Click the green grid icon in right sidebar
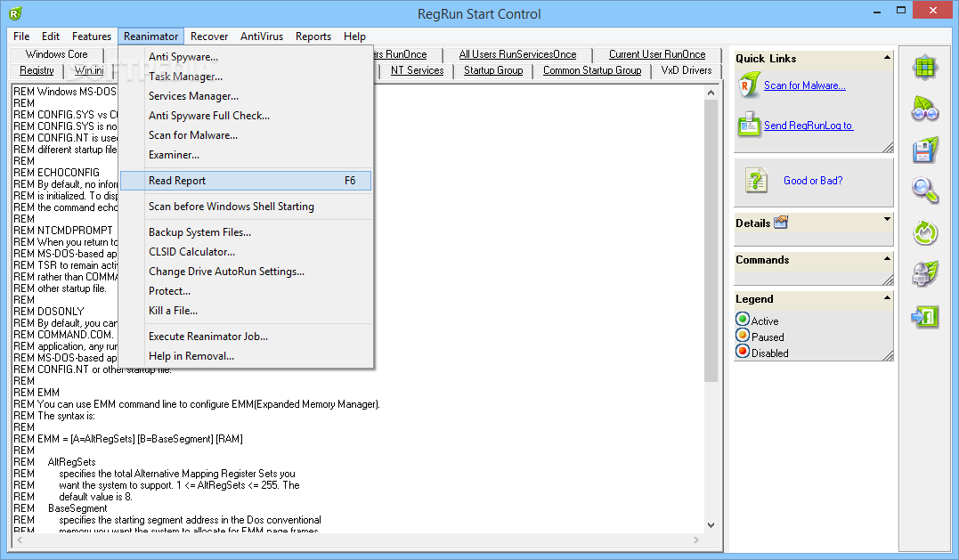 coord(925,68)
